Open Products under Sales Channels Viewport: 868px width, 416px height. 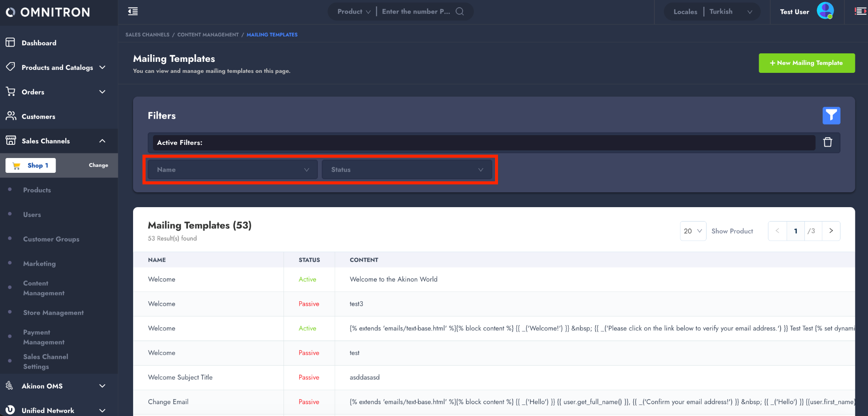(x=37, y=190)
